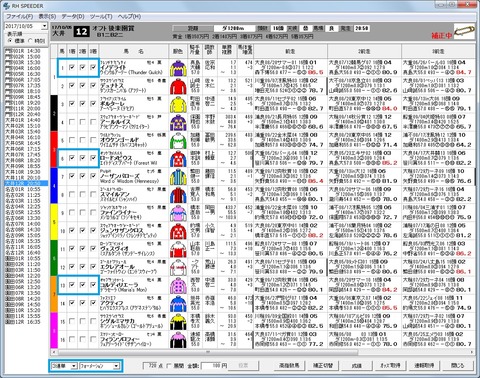The width and height of the screenshot is (480, 378).
Task: Toggle the 展開 checkbox in the bottom bar
Action: click(169, 366)
